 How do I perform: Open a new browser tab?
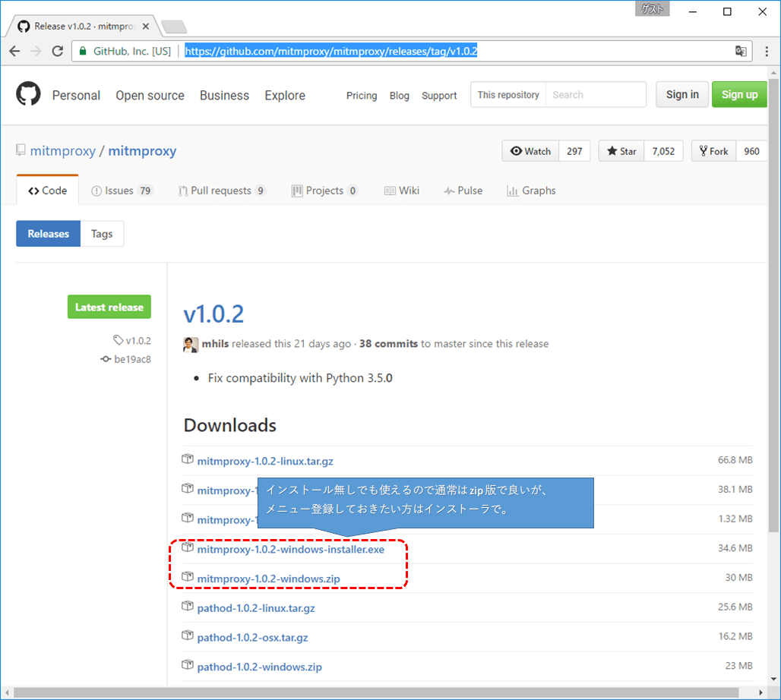[x=174, y=27]
